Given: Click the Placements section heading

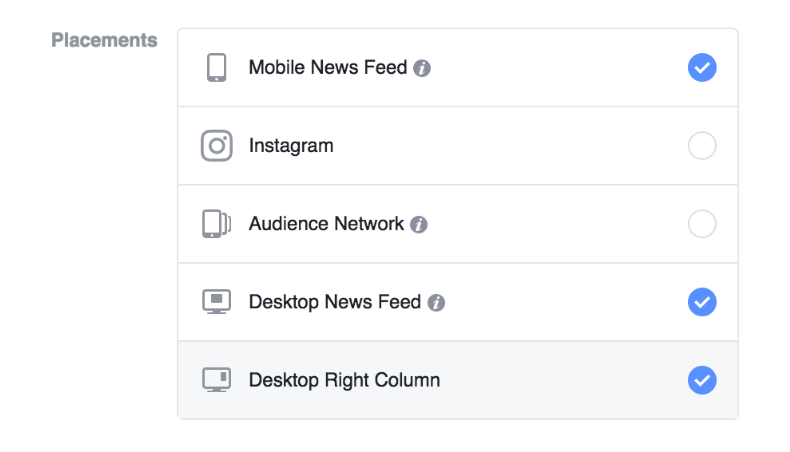Looking at the screenshot, I should coord(104,41).
